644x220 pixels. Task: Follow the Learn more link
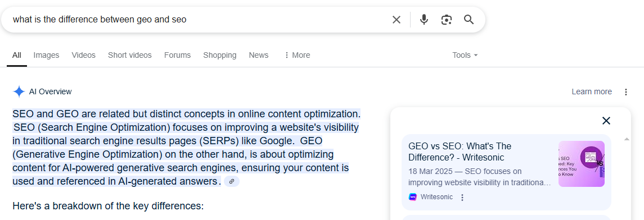tap(592, 92)
